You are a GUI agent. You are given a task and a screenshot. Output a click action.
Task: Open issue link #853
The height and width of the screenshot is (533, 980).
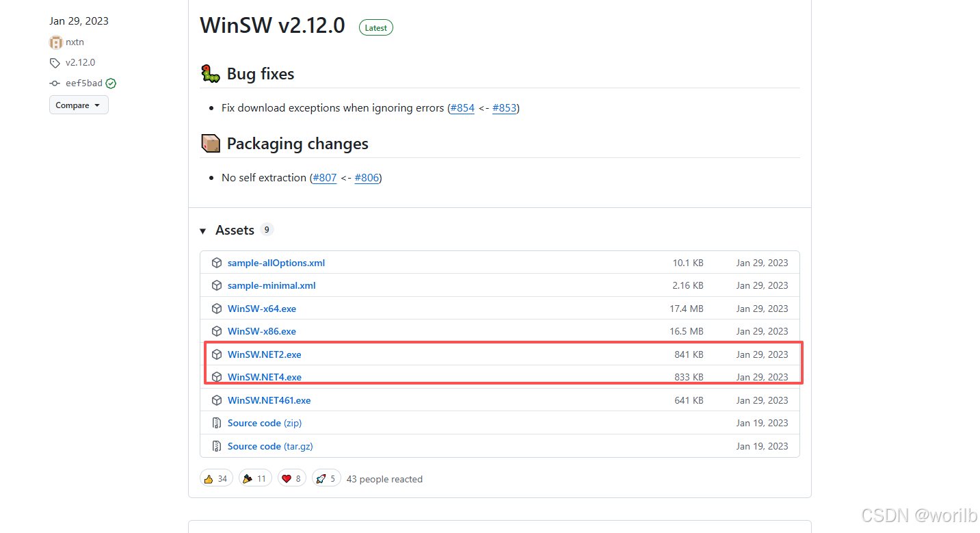504,108
